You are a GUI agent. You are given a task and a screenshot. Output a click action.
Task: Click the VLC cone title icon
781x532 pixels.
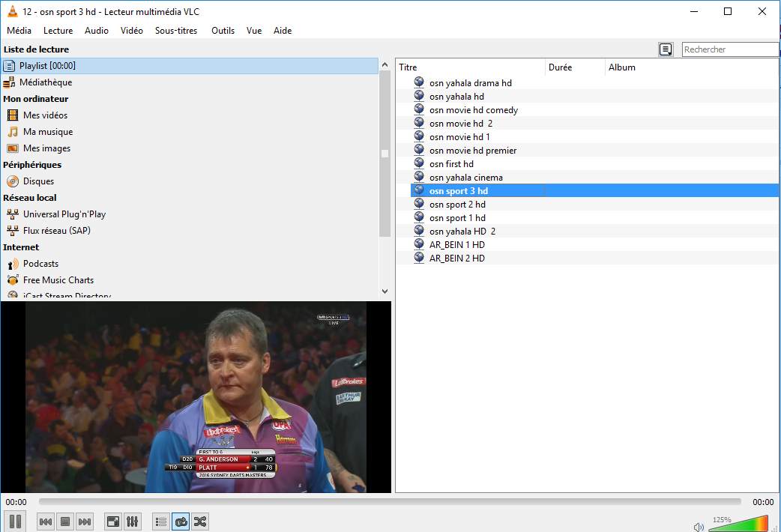(13, 11)
